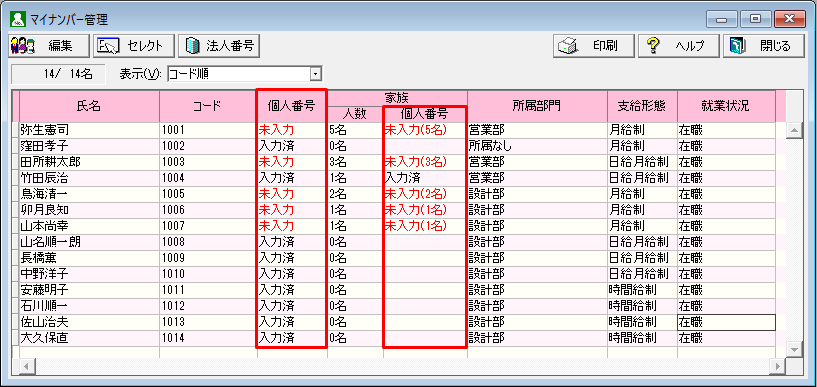Click the 5名 family count cell
This screenshot has width=817, height=387.
click(355, 130)
